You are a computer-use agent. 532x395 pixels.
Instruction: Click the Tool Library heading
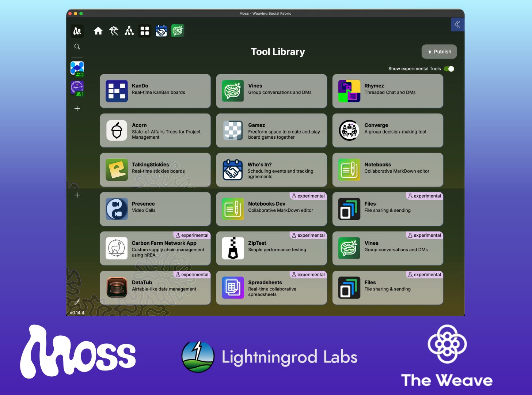click(278, 52)
